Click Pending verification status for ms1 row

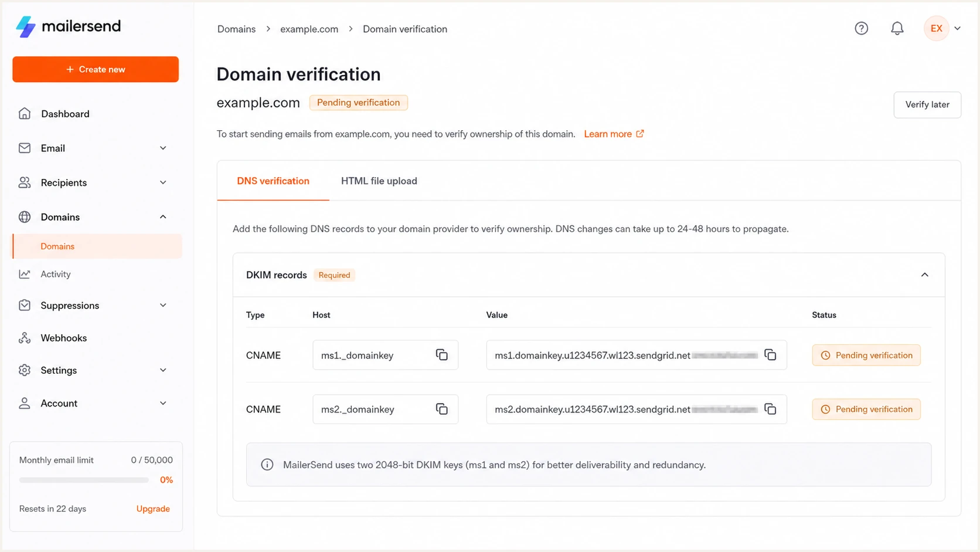coord(866,355)
